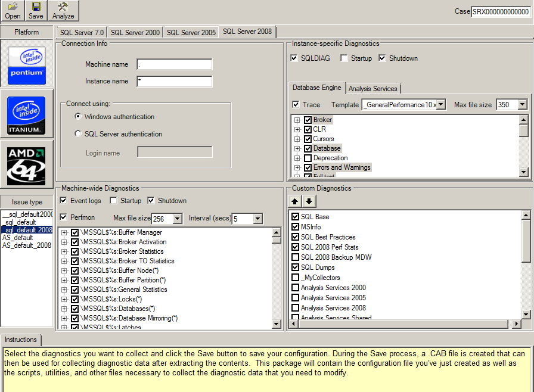Screen dimensions: 534x392
Task: Enable SQL Server authentication radio button
Action: pyautogui.click(x=78, y=134)
